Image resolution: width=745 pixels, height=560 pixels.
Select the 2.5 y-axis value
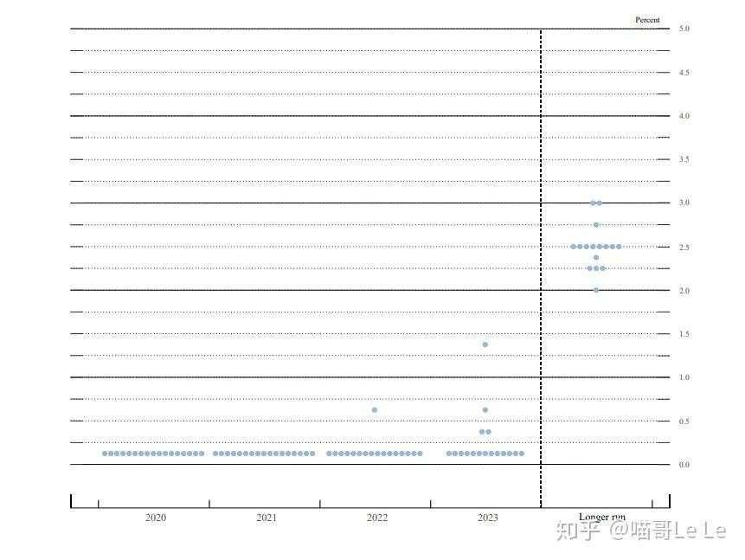tap(684, 248)
